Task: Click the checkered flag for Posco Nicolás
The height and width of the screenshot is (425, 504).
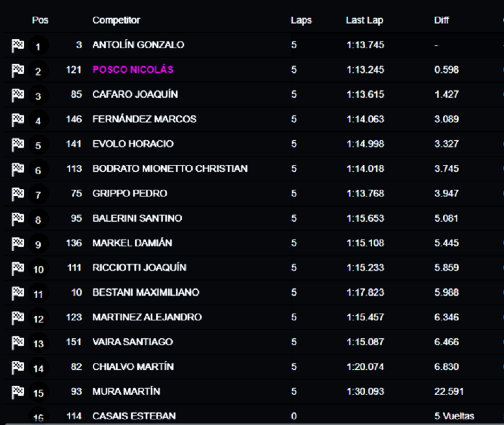Action: click(x=18, y=70)
